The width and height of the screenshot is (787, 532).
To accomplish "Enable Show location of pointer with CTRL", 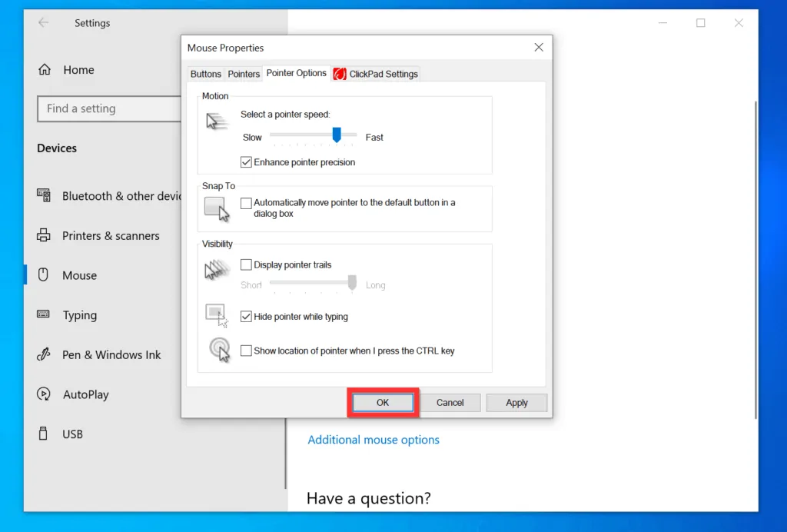I will 246,351.
